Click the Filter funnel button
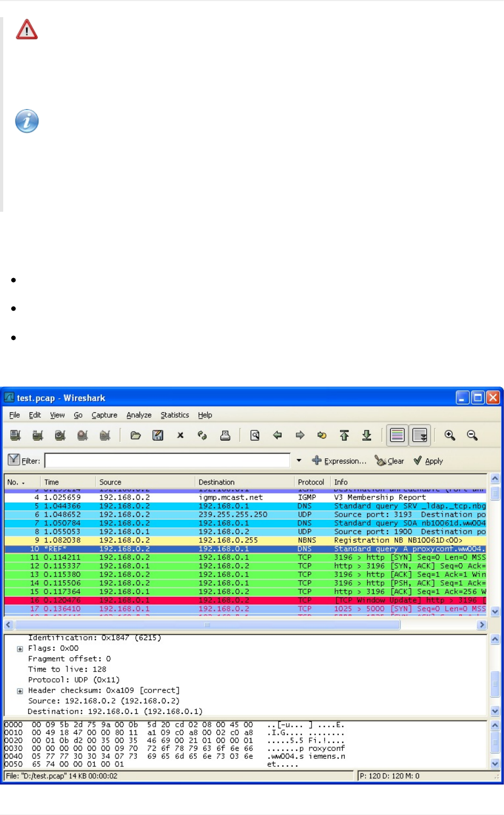Viewport: 504px width, 815px height. (24, 460)
